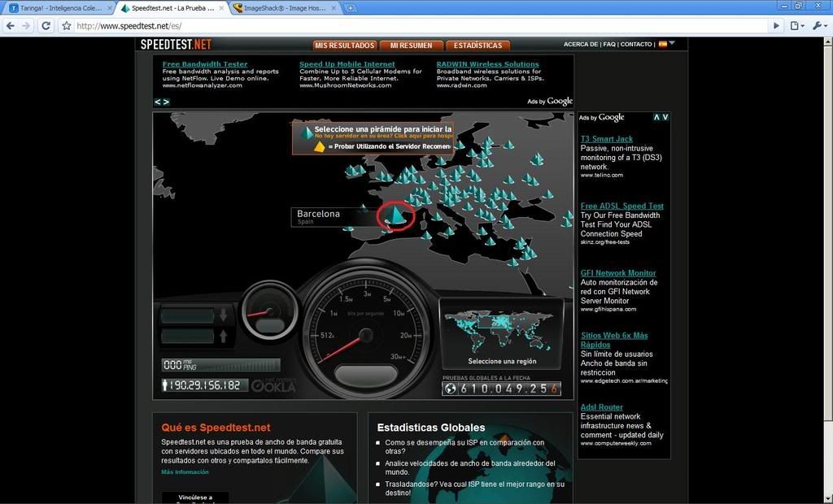Click the host-a-server orange notice text
This screenshot has width=833, height=504.
[x=384, y=137]
